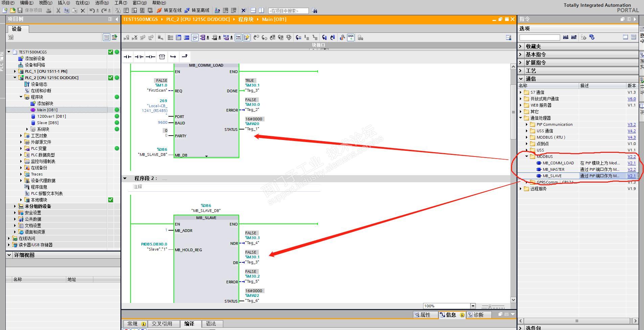Open the 工具(T) menu
644x330 pixels.
point(121,3)
